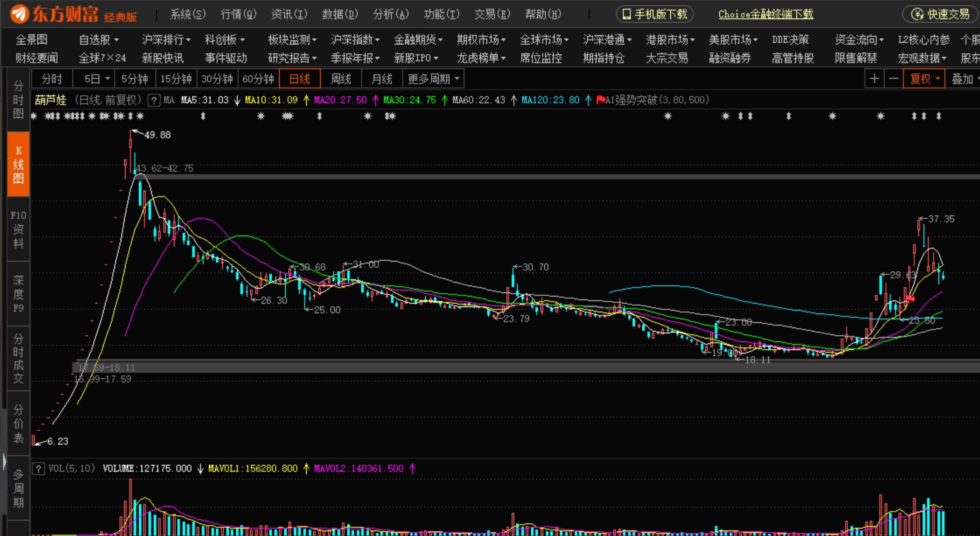The image size is (980, 536).
Task: Open the 5日 period dropdown arrow
Action: pos(107,79)
